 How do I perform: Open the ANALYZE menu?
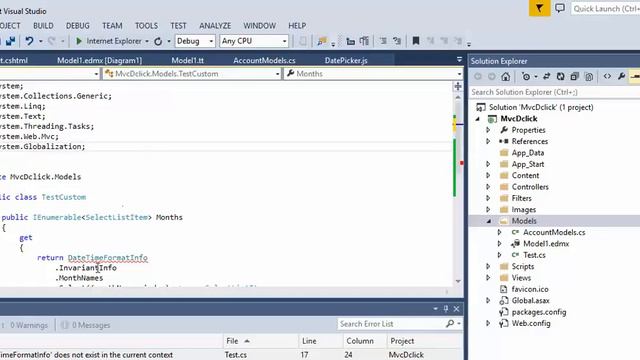click(215, 26)
